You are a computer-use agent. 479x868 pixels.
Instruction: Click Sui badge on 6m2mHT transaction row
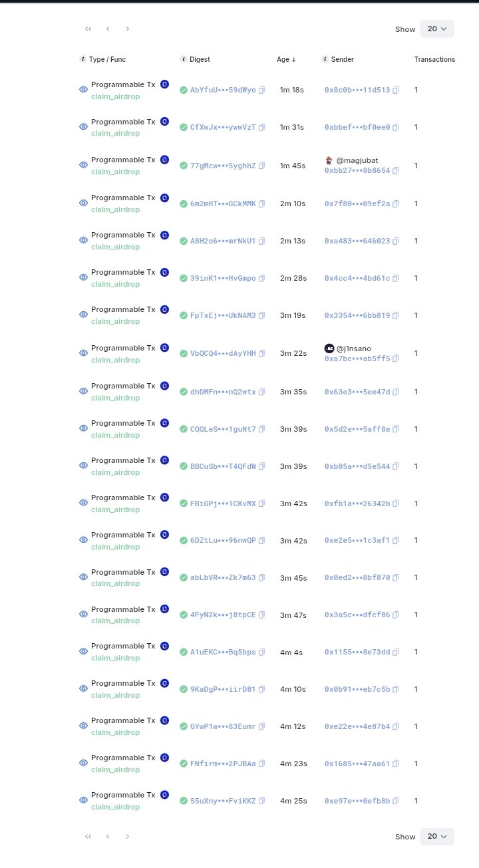(164, 198)
